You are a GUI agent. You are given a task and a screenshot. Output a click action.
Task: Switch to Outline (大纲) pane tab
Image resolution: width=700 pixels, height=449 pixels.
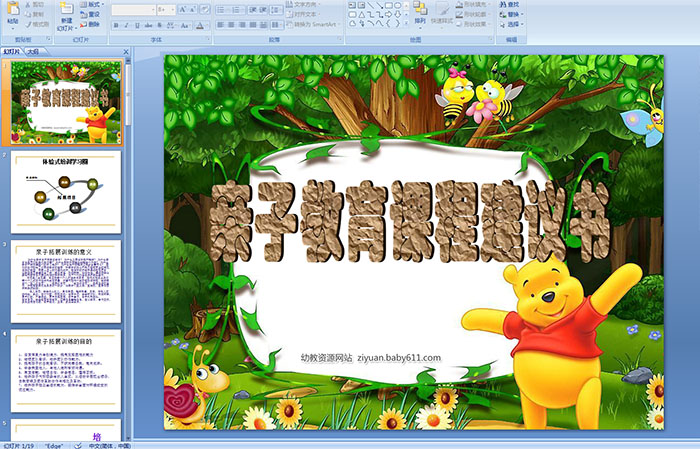33,52
